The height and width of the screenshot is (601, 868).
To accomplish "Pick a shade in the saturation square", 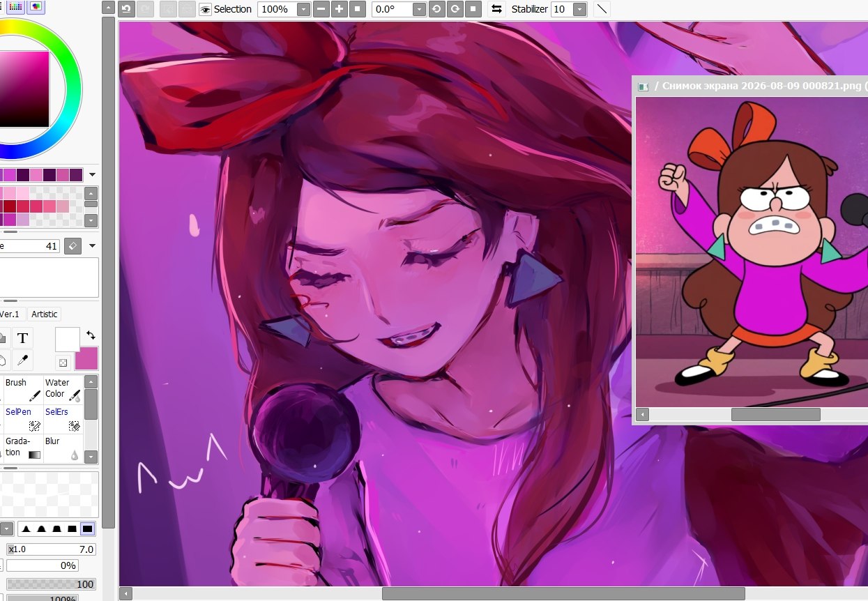I will (24, 89).
